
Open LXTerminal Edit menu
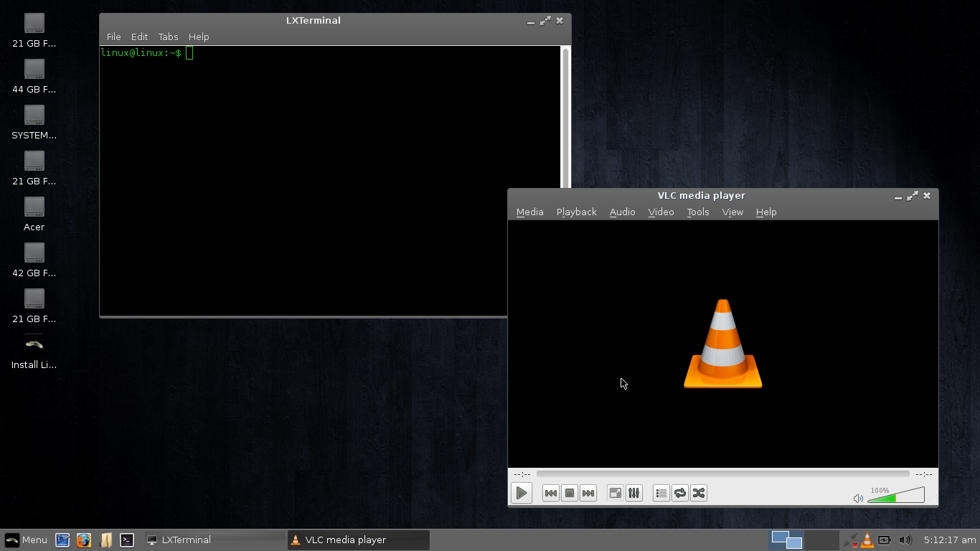click(139, 37)
